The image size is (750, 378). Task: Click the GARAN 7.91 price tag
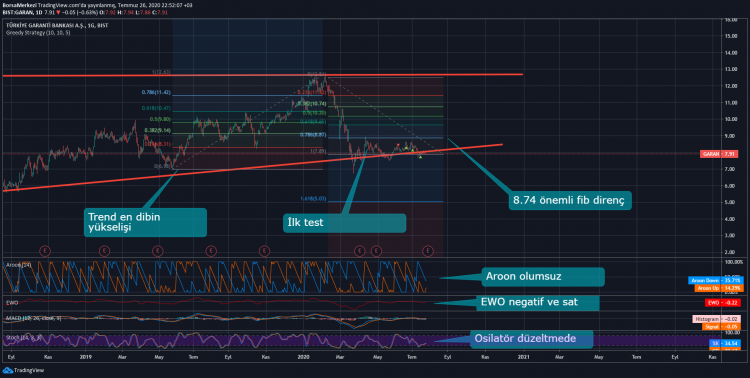[x=719, y=154]
